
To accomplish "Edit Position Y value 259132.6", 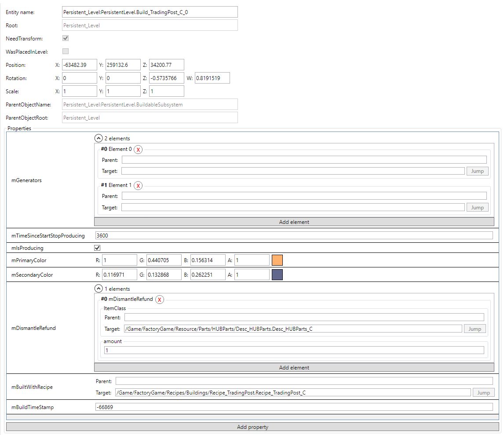I will pos(123,65).
